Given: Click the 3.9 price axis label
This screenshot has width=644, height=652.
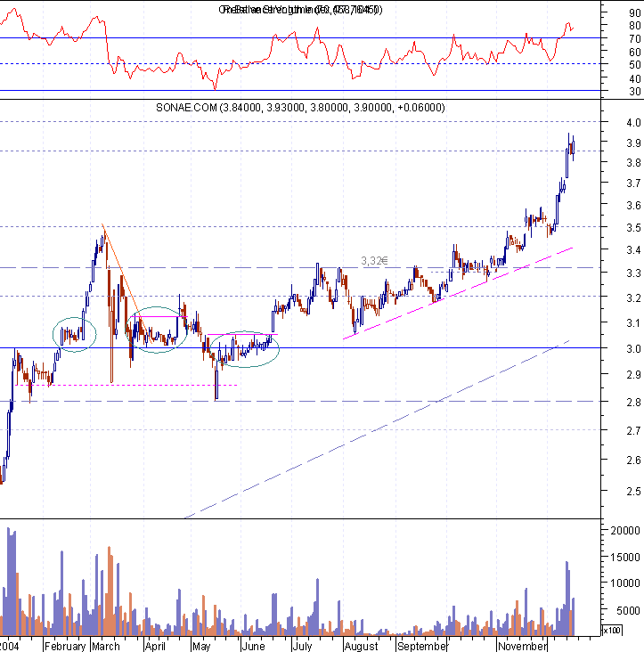Looking at the screenshot, I should [633, 143].
